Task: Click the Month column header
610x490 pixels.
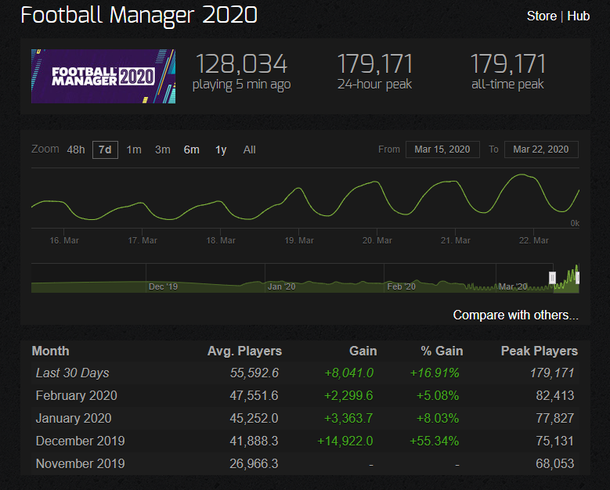Action: point(51,351)
